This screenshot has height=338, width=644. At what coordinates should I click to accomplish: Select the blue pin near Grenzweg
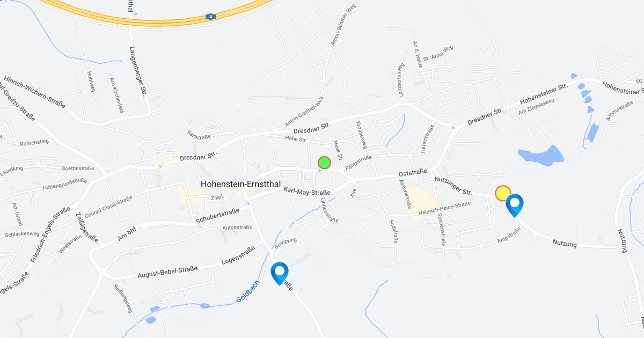[280, 273]
